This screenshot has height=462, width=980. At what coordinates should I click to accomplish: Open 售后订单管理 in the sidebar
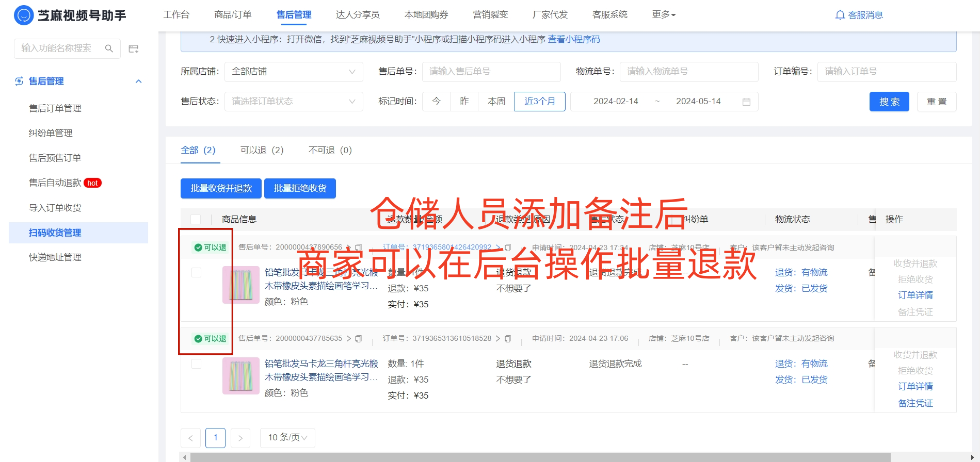click(55, 108)
